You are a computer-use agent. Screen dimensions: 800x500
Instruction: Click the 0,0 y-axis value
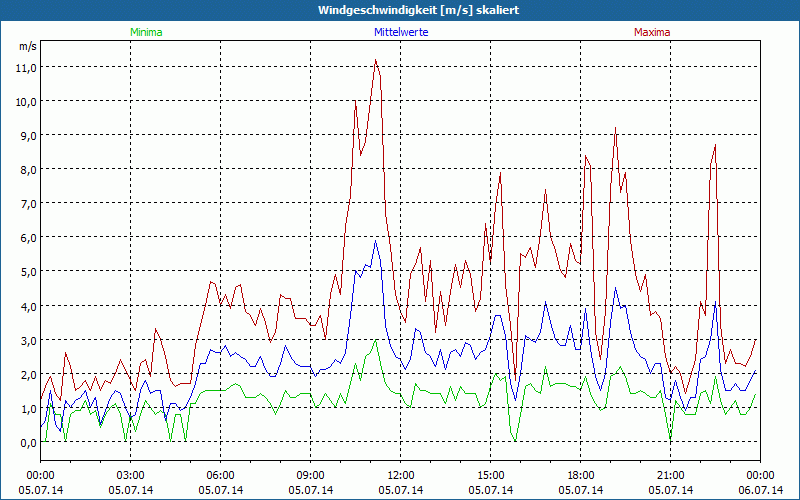click(29, 443)
